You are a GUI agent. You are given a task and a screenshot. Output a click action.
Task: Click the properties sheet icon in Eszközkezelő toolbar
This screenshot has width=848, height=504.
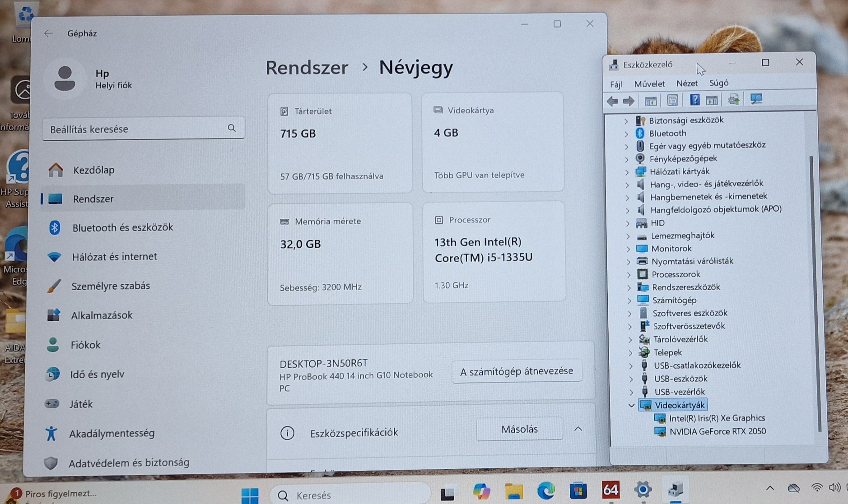[672, 100]
